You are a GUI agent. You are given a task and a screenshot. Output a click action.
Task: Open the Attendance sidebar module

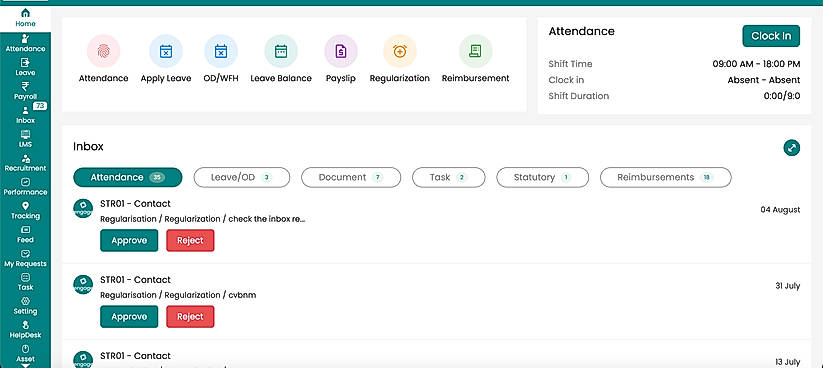[x=25, y=44]
